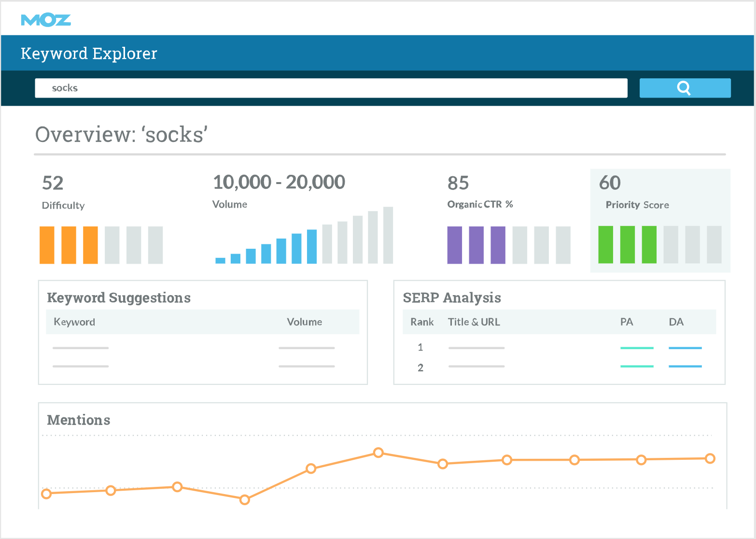756x539 pixels.
Task: Select the highest data point on Mentions chart
Action: point(378,453)
